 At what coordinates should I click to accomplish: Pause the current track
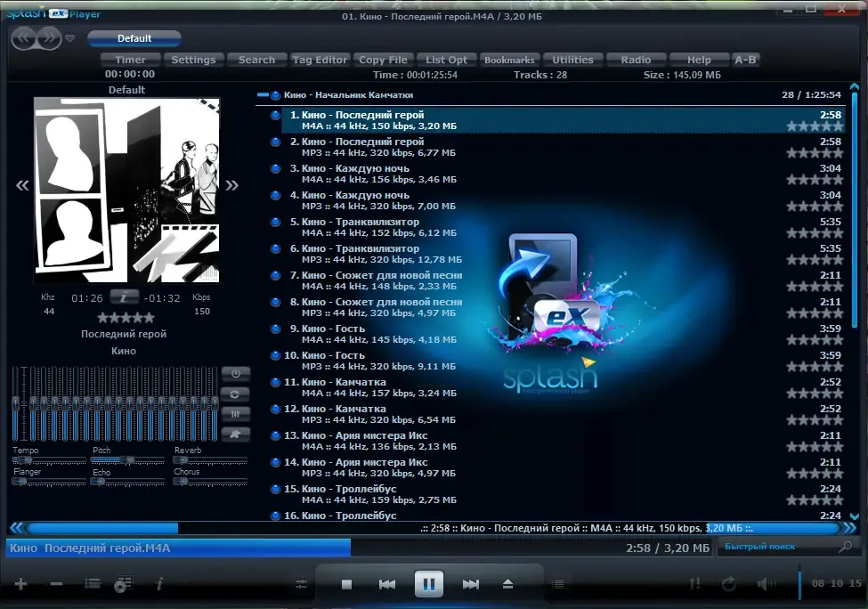tap(429, 584)
